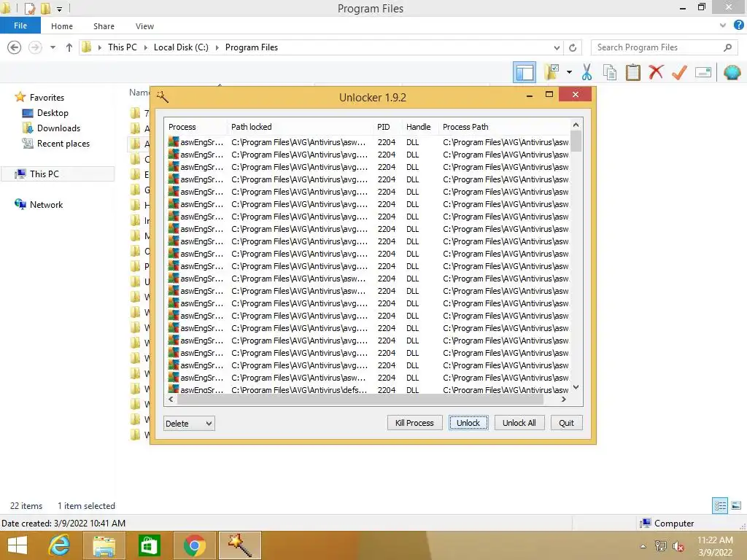
Task: Open File Explorer from taskbar
Action: (104, 545)
